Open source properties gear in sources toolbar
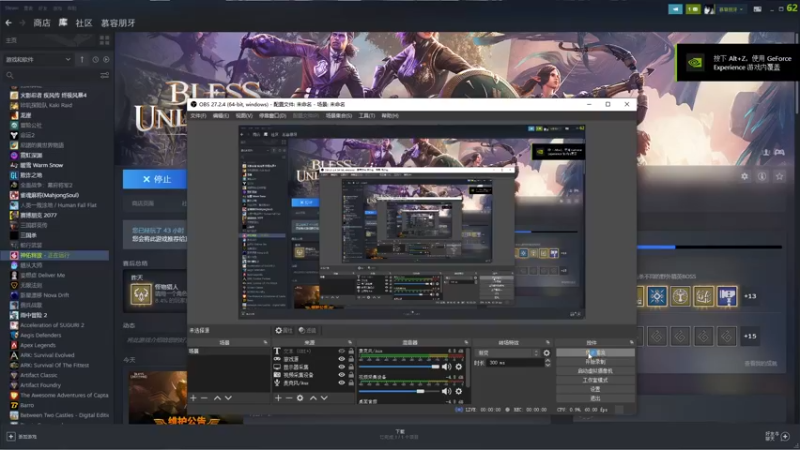This screenshot has width=800, height=450. tap(300, 398)
